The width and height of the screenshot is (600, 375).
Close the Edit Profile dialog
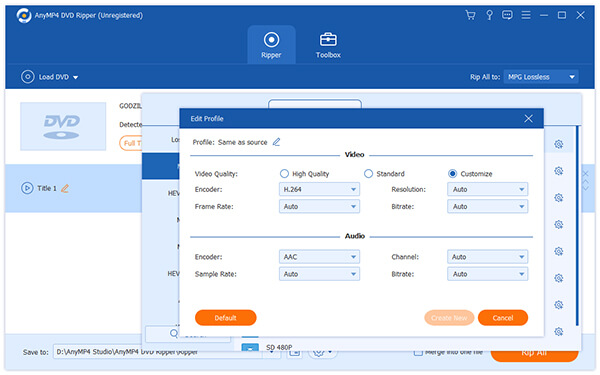point(528,119)
